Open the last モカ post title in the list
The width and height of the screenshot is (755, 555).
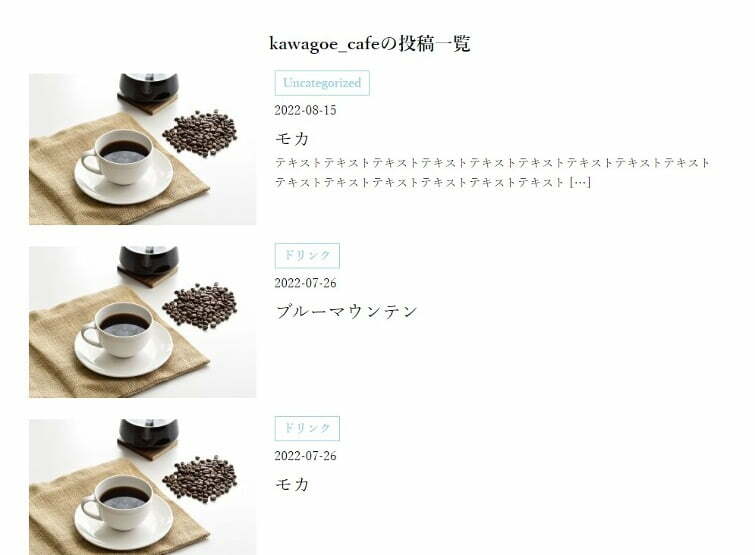point(292,484)
